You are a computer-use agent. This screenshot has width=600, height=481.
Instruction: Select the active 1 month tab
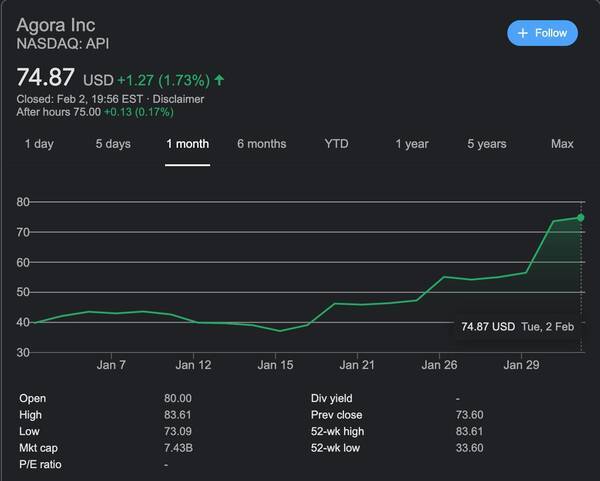coord(187,144)
